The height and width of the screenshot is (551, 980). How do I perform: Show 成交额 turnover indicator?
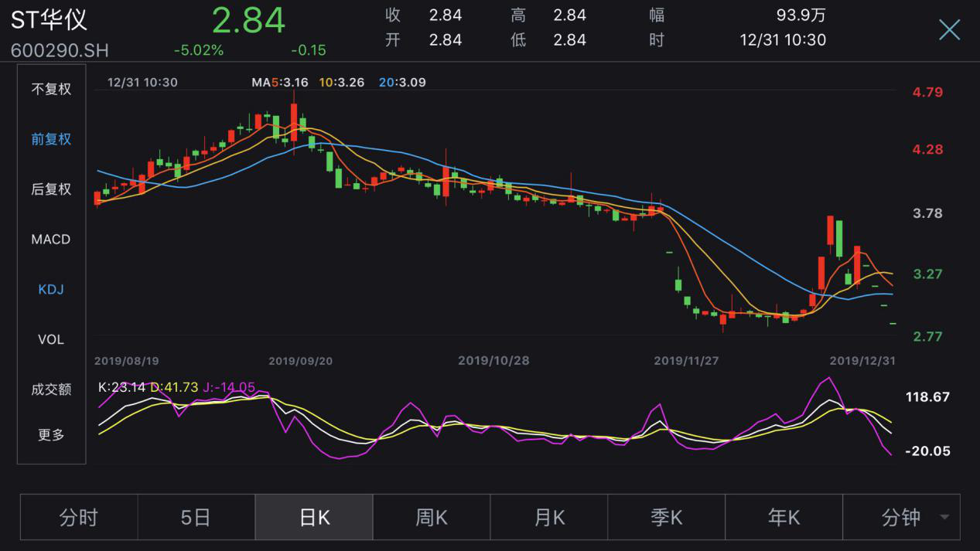(x=51, y=389)
